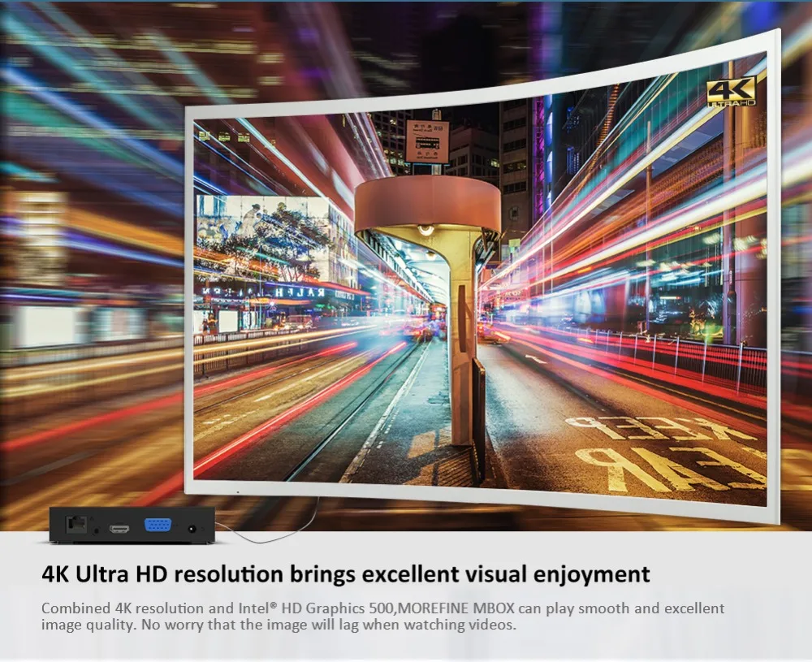This screenshot has height=662, width=812.
Task: Select the small audio jack below Ethernet
Action: click(x=97, y=531)
